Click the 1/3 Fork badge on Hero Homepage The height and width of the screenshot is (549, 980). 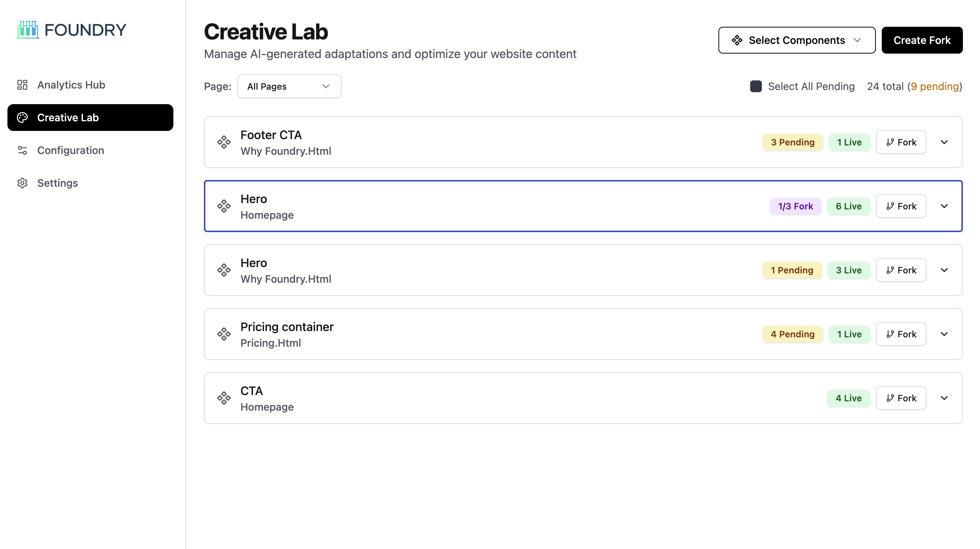pyautogui.click(x=795, y=206)
